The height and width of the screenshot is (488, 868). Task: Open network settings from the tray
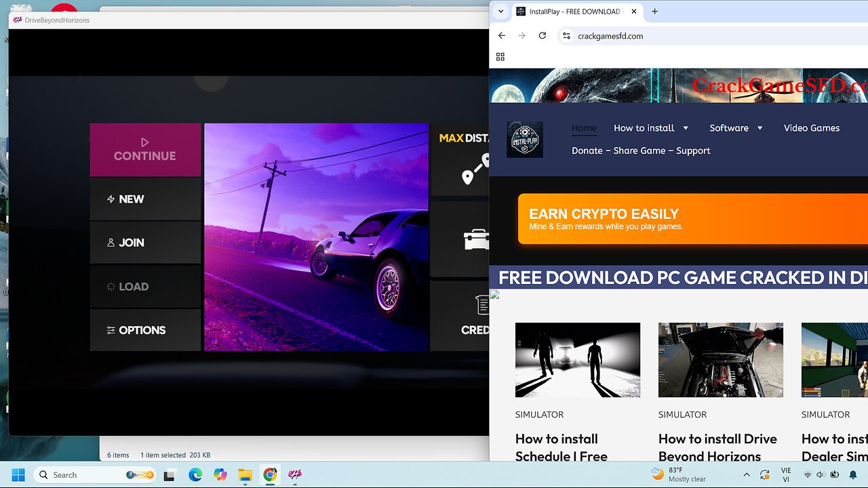tap(807, 474)
